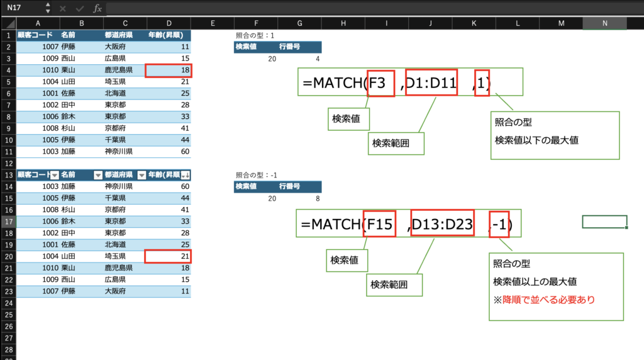The image size is (644, 360).
Task: Click the 検索範囲 label box under first formula
Action: click(x=396, y=143)
